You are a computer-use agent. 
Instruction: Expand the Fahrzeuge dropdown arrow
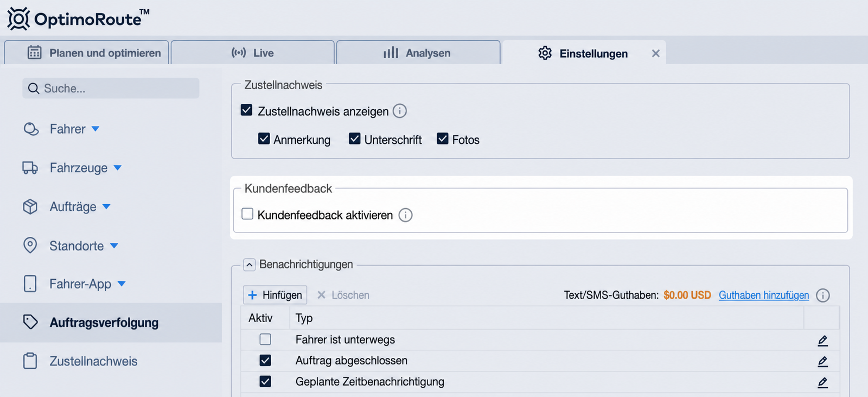point(118,168)
